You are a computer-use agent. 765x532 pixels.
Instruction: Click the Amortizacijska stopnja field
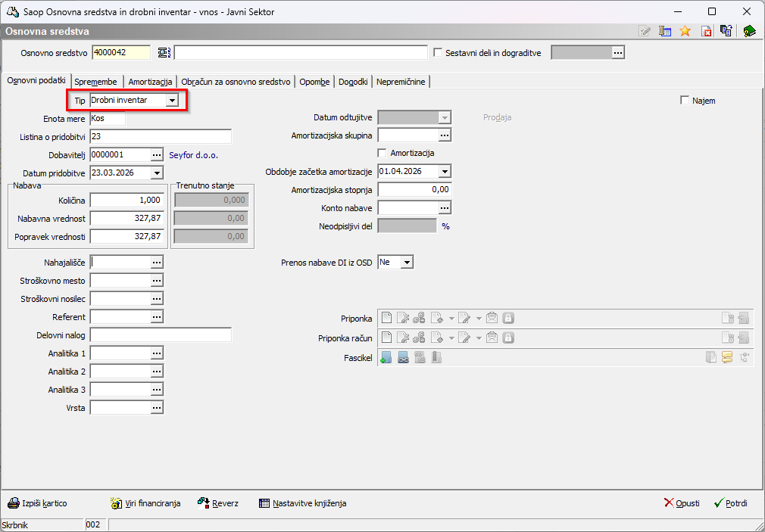click(x=415, y=190)
